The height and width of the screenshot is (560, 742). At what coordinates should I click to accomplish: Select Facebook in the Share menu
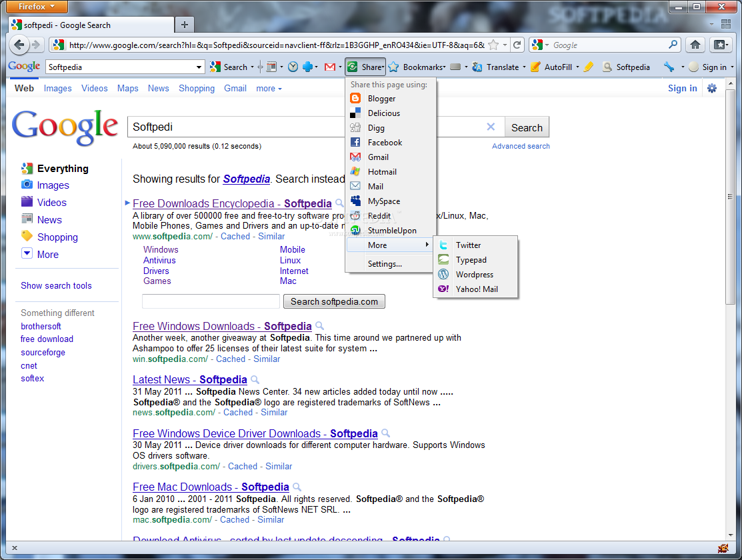click(391, 143)
